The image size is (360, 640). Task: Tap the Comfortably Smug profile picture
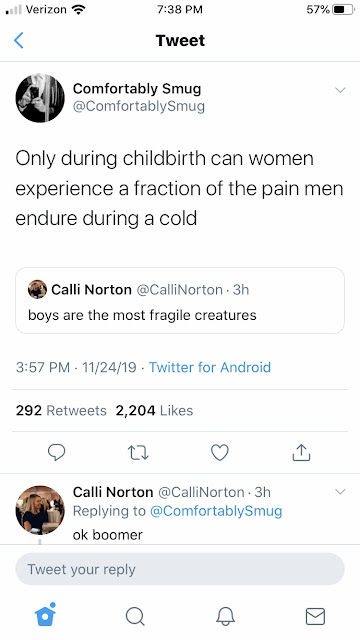(x=40, y=98)
